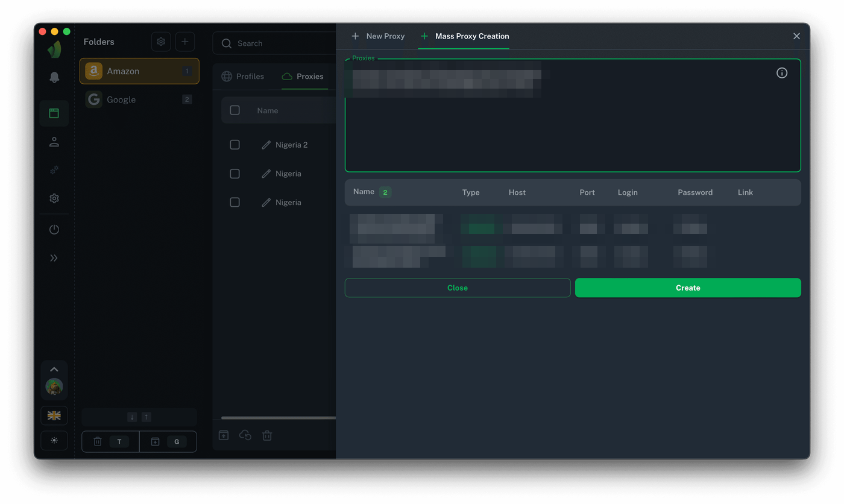Click the magnifier search icon
Screen dimensions: 844x504
pos(227,43)
